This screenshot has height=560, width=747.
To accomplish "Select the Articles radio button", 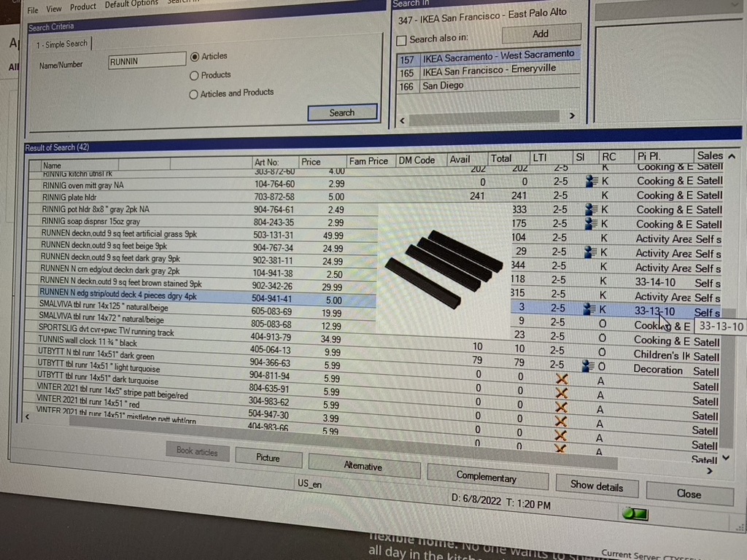I will click(x=195, y=57).
